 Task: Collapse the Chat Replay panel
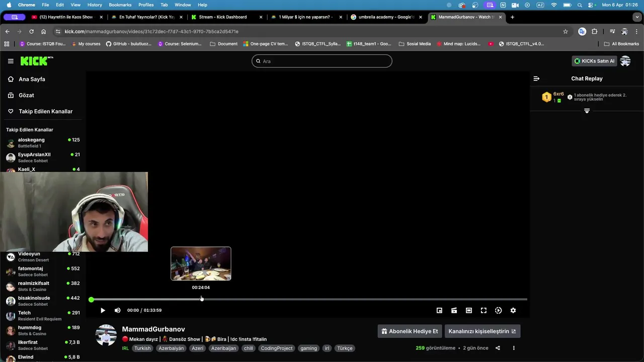536,78
